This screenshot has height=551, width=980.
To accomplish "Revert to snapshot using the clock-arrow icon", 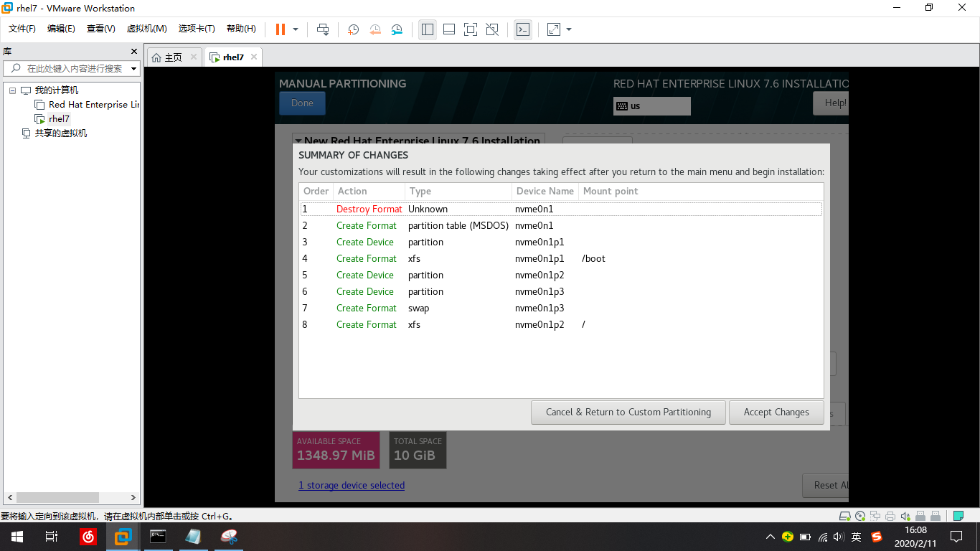I will click(375, 29).
